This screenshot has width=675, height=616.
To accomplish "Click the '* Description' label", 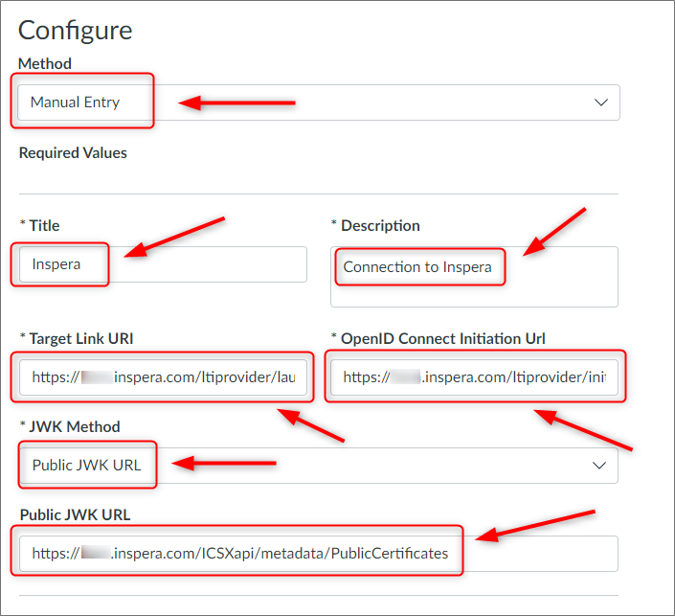I will [x=375, y=226].
